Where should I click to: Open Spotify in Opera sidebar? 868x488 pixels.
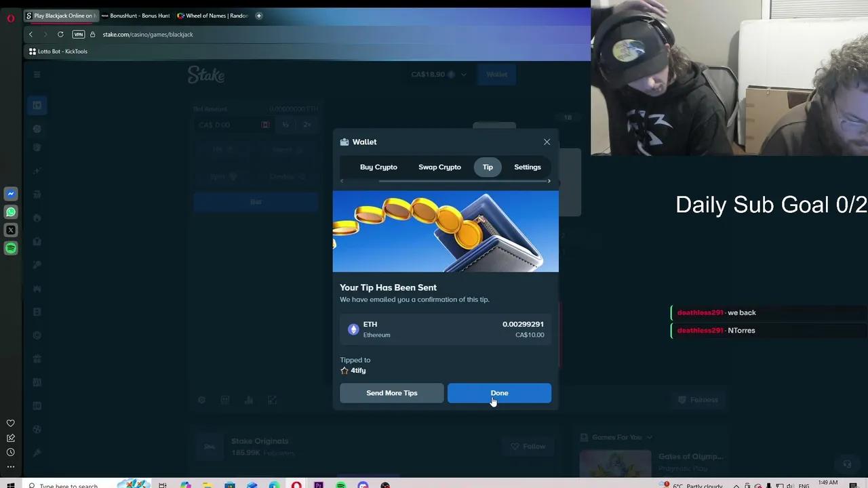(11, 248)
